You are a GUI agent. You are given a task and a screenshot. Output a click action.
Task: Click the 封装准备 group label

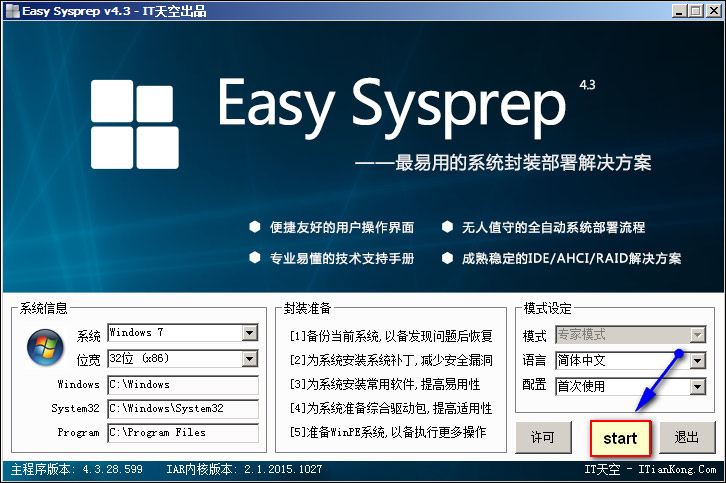[307, 308]
